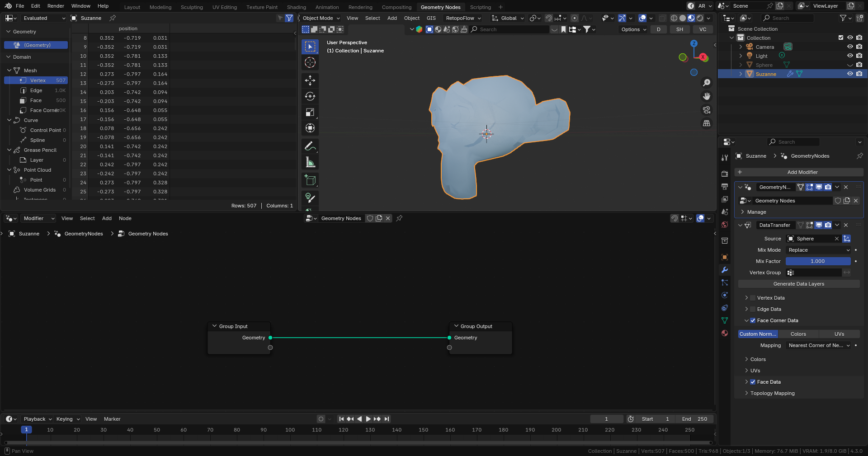Viewport: 868px width, 456px height.
Task: Click the timeline horizontal scrollbar
Action: pyautogui.click(x=358, y=442)
